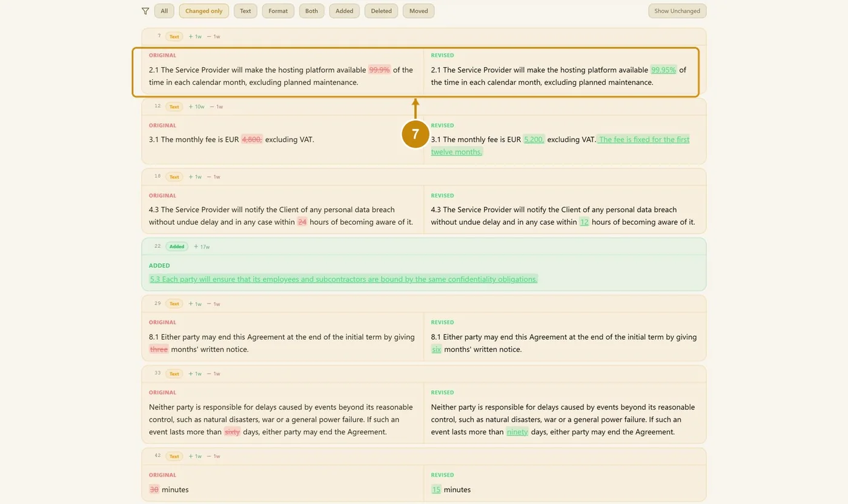Select the All filter chip

(x=164, y=11)
